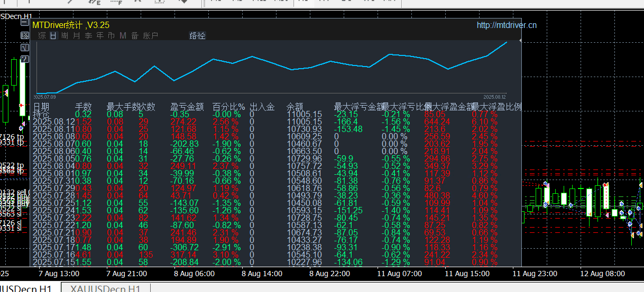The image size is (644, 292).
Task: Click the 持仓 row label
Action: pyautogui.click(x=41, y=114)
